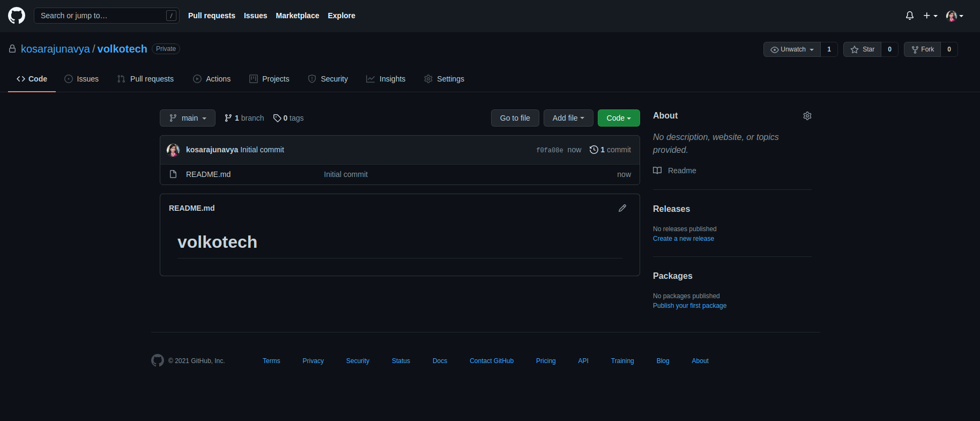980x421 pixels.
Task: Focus the Search or jump to field
Action: 107,16
